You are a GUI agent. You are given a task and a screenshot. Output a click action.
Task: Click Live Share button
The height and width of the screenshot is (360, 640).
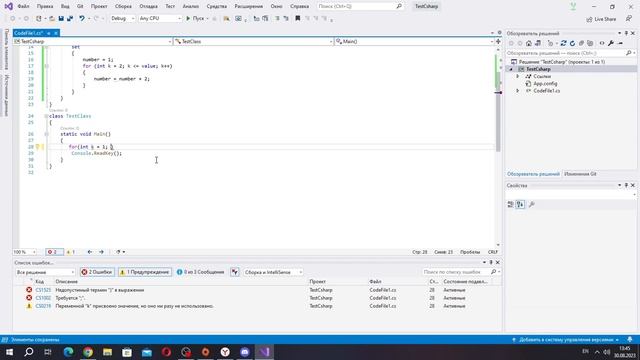click(x=601, y=19)
